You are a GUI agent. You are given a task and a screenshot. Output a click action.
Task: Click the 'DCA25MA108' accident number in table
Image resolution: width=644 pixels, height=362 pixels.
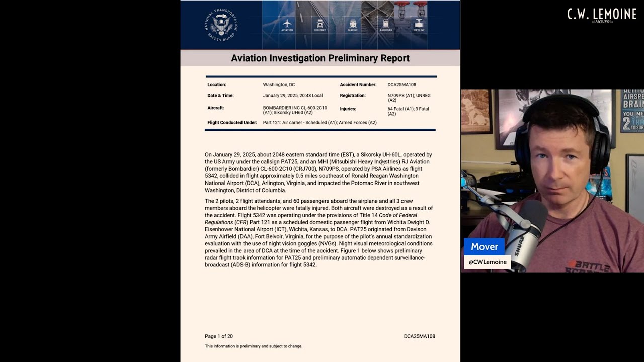coord(401,85)
